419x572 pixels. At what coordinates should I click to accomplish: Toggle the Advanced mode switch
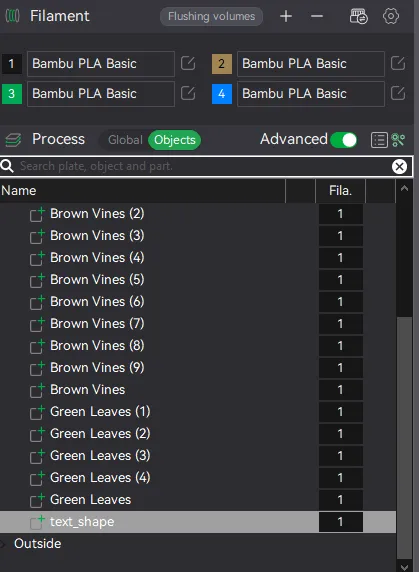point(344,140)
